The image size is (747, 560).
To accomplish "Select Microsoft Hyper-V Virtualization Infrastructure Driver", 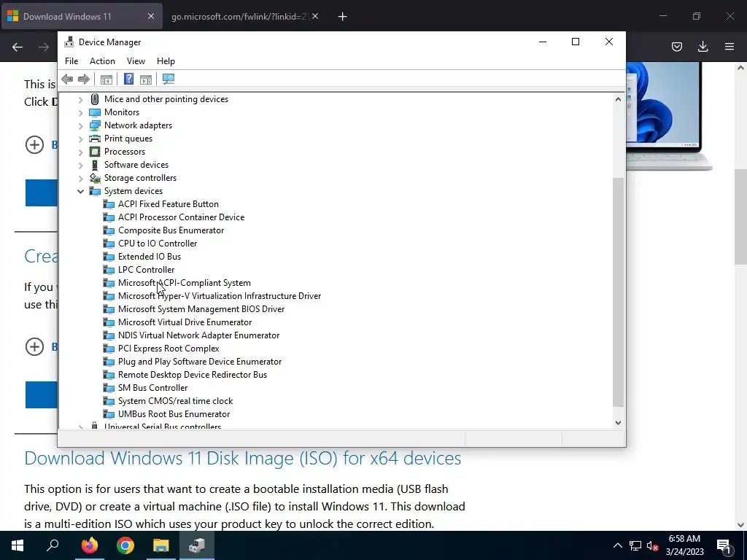I will (x=220, y=296).
